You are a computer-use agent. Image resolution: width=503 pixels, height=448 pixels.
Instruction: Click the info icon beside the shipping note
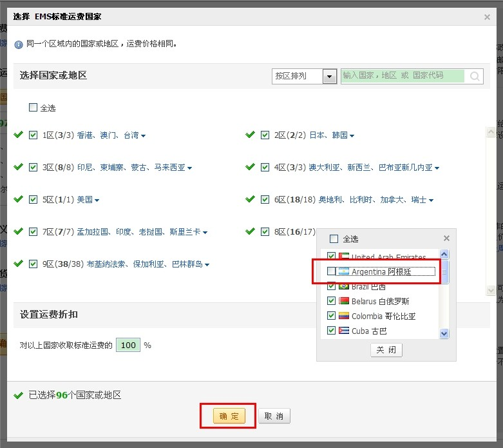[x=19, y=44]
